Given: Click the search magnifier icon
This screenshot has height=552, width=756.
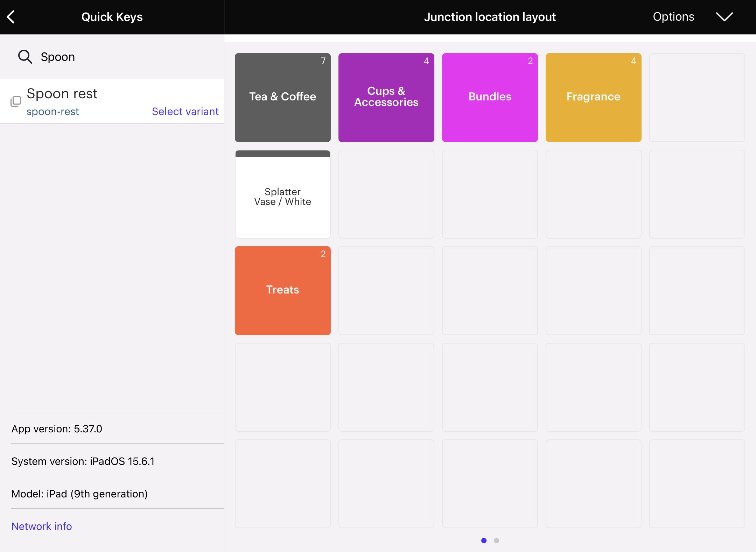Looking at the screenshot, I should [x=25, y=57].
